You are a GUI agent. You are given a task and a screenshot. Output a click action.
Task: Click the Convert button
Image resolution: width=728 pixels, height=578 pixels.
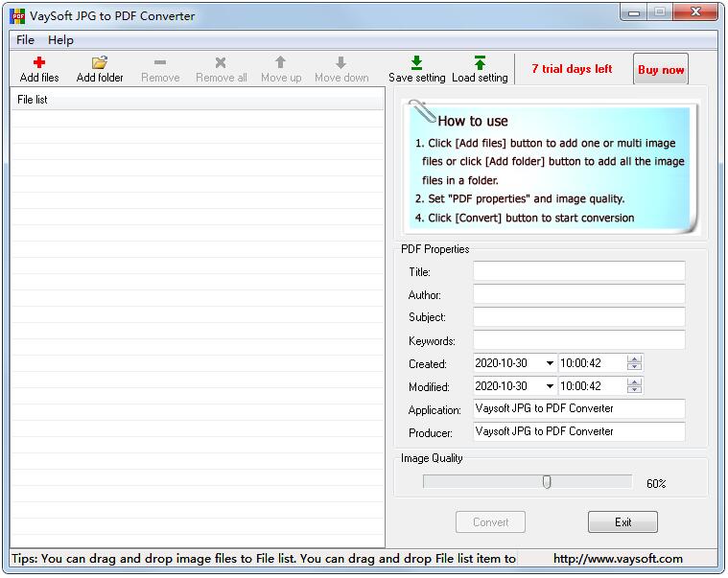click(x=490, y=521)
